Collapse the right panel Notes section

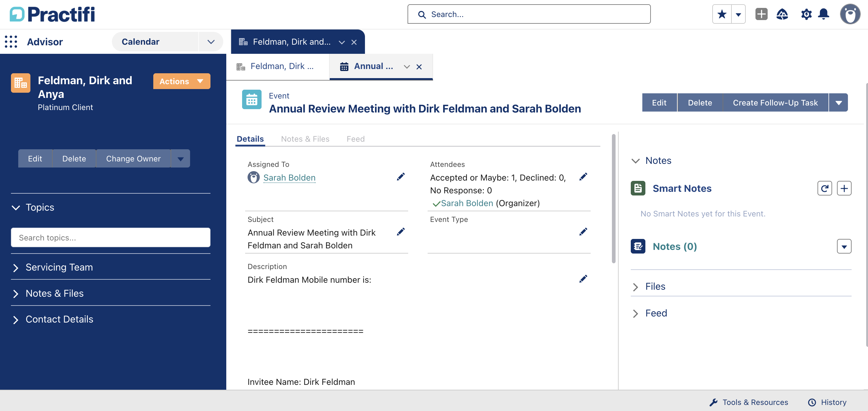click(x=635, y=161)
